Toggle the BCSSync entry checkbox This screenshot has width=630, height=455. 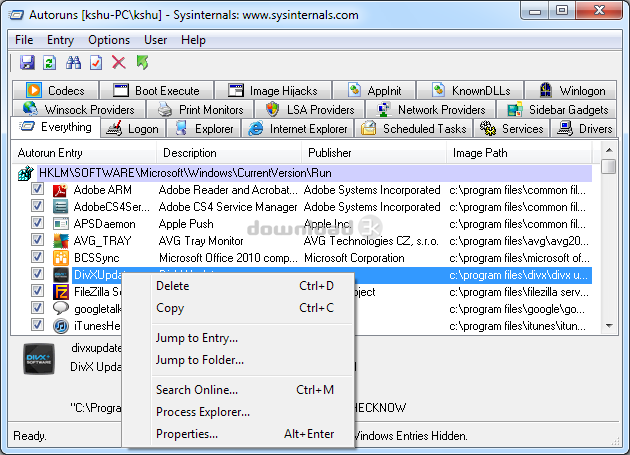[x=37, y=256]
